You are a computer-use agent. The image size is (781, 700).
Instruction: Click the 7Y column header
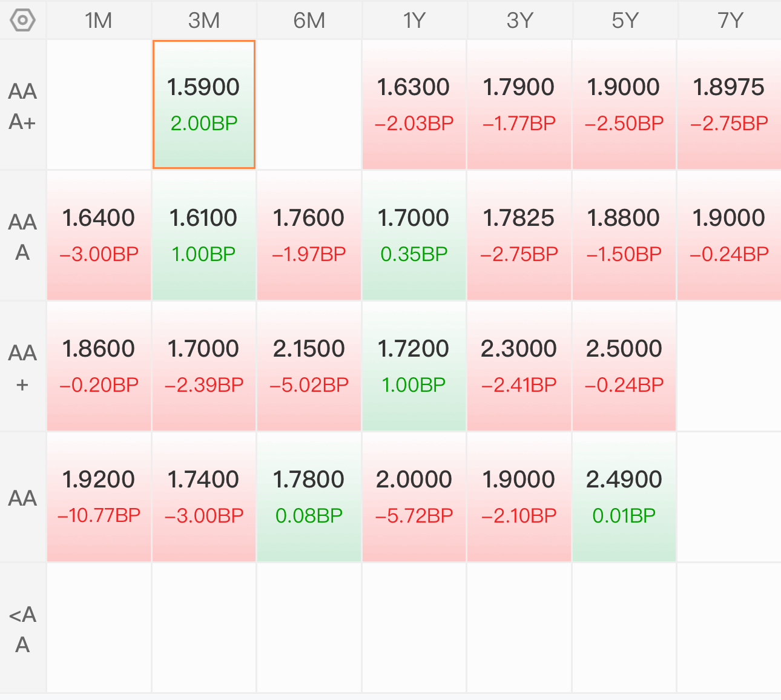pyautogui.click(x=730, y=21)
